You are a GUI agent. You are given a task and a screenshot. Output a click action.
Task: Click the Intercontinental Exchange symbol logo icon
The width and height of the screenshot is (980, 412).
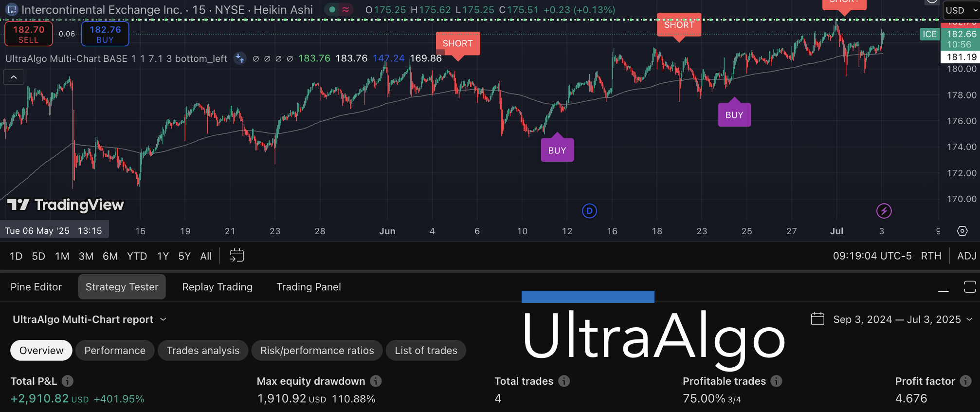[x=12, y=9]
